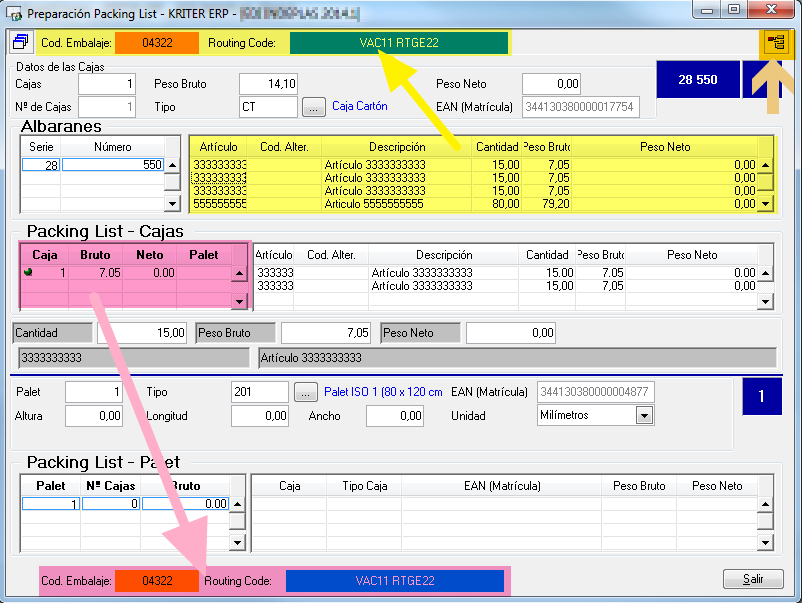Click the scroll up arrow of the Serie/Número list

pyautogui.click(x=173, y=165)
